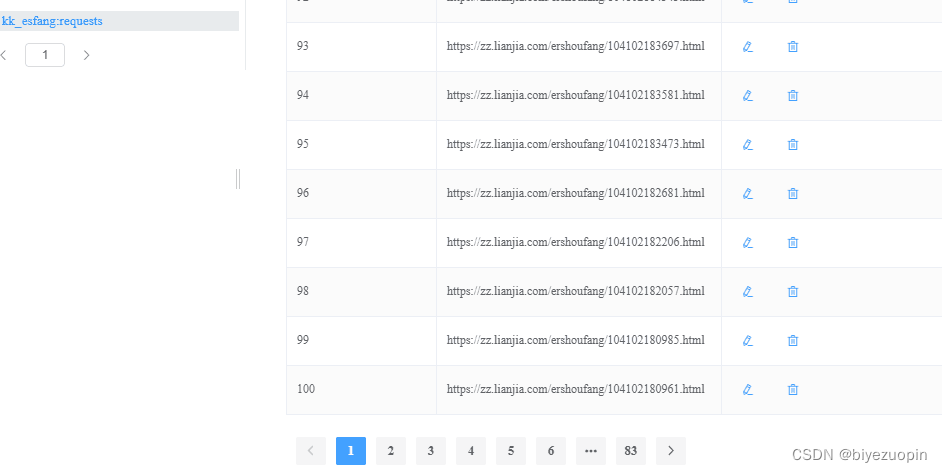942x472 pixels.
Task: Select URL ending 104102182206.html
Action: pos(576,242)
